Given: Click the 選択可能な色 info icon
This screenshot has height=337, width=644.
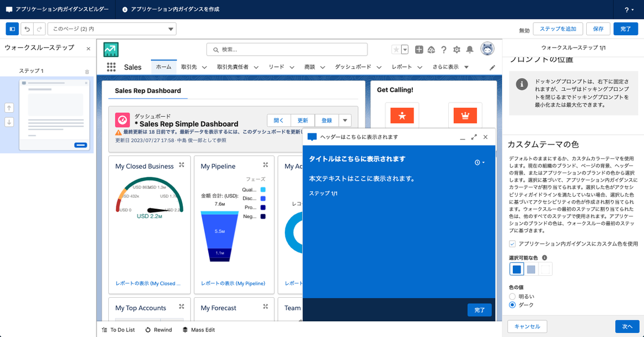Looking at the screenshot, I should 545,258.
